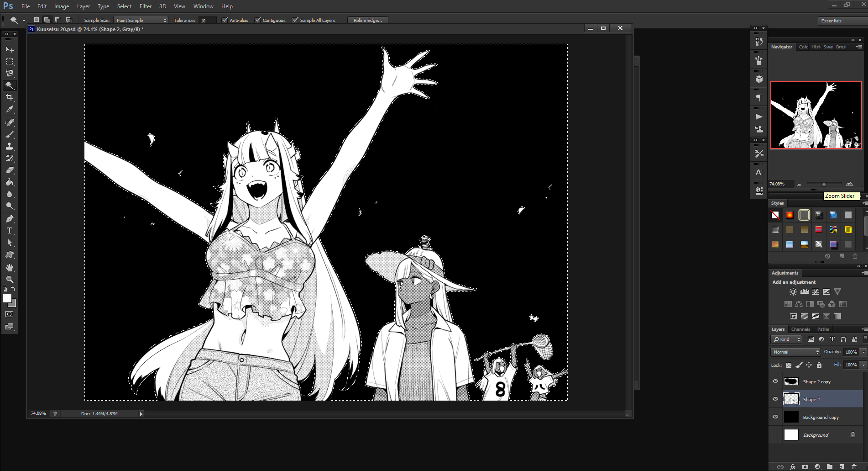Click the foreground color swatch
Image resolution: width=868 pixels, height=471 pixels.
[7, 298]
